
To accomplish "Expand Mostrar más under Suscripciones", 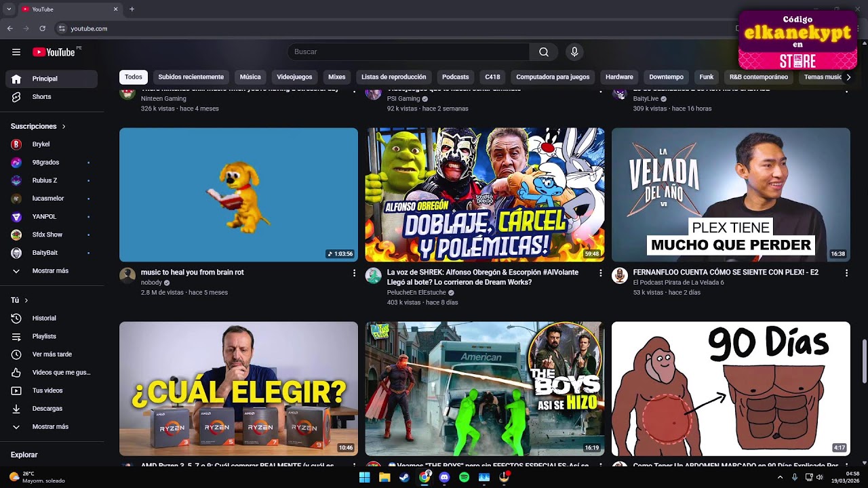I will pyautogui.click(x=52, y=271).
